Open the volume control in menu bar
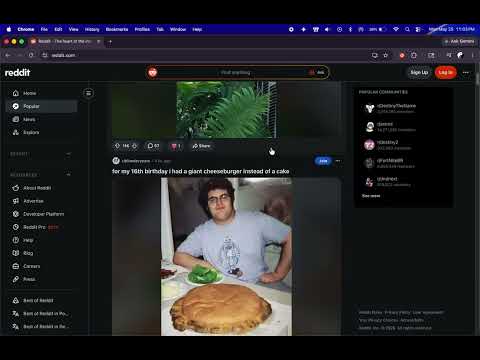480x360 pixels. pos(327,29)
